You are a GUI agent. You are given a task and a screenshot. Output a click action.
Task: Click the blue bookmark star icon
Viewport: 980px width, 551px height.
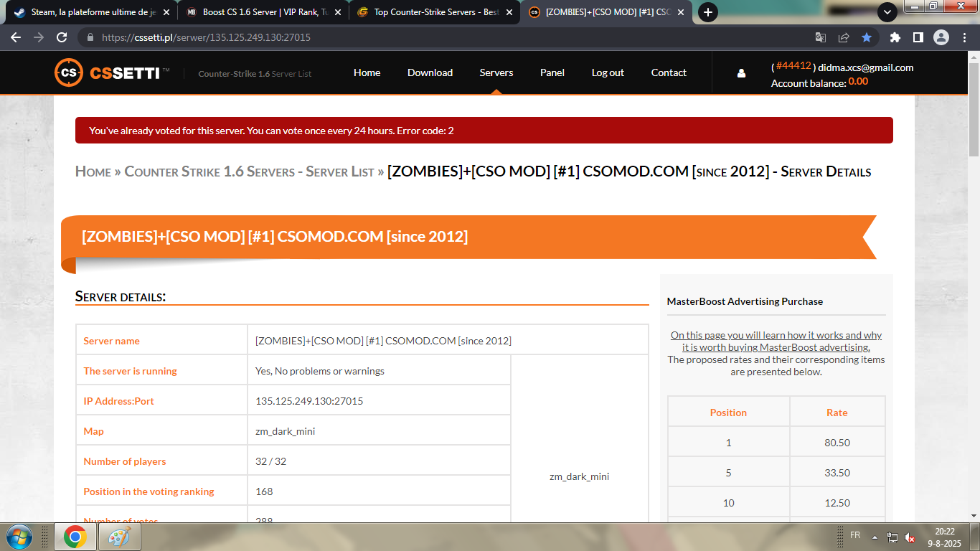point(867,37)
